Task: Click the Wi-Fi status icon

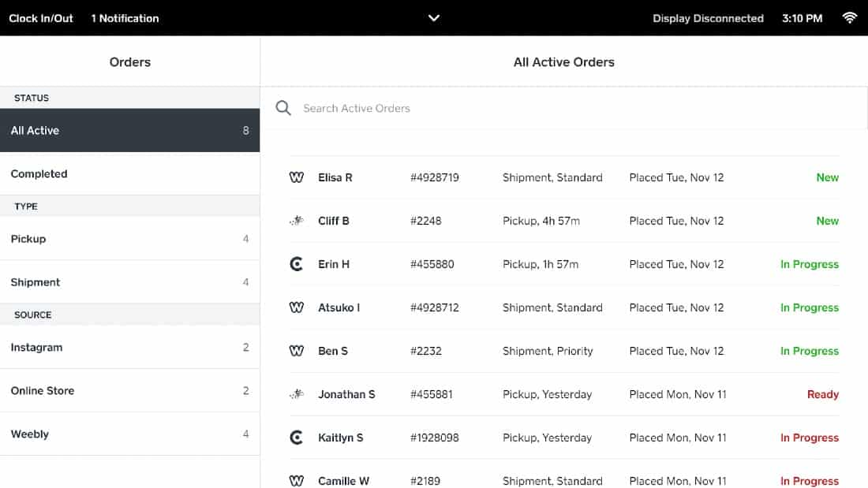Action: (850, 17)
